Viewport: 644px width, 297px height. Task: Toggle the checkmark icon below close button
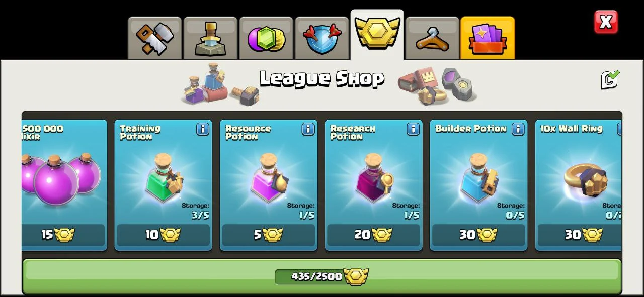pyautogui.click(x=610, y=79)
